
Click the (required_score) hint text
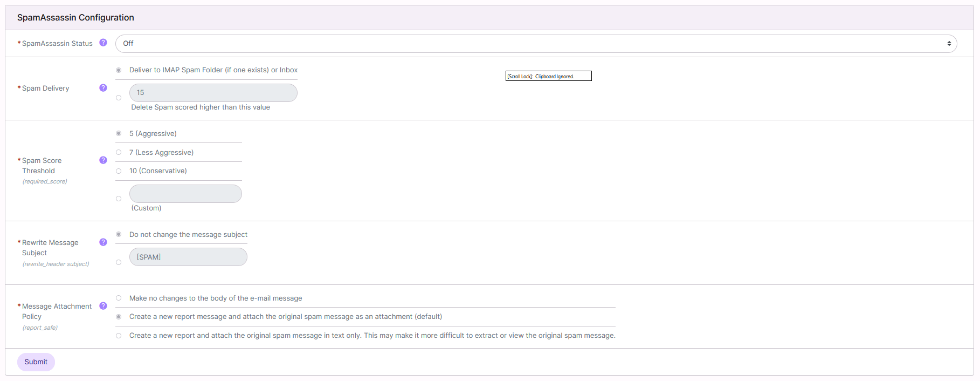(x=45, y=181)
